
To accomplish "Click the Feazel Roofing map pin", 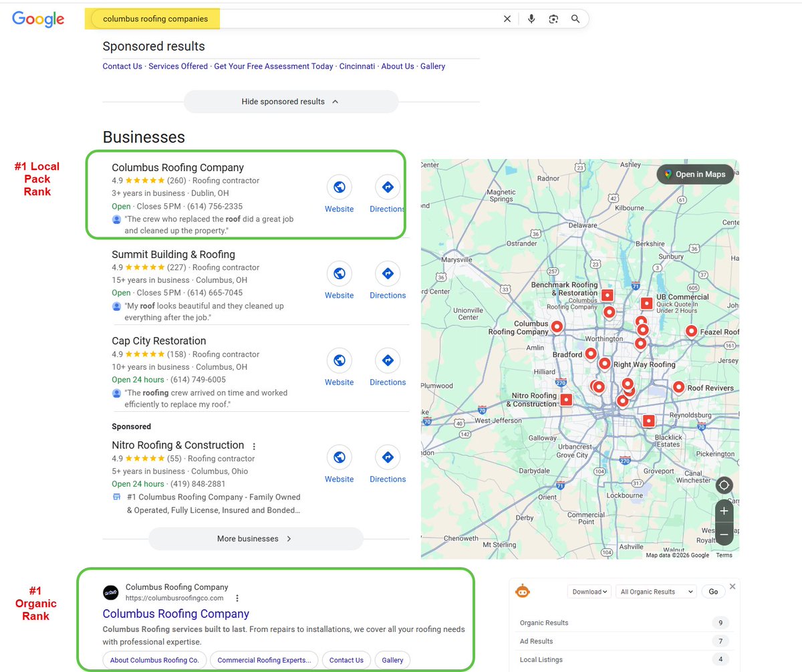I will (691, 331).
